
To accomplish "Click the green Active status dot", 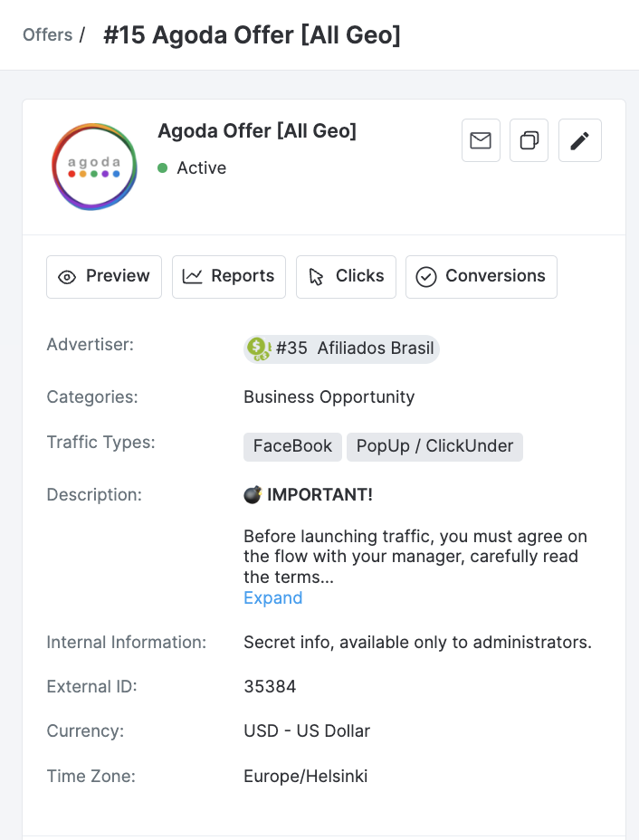I will coord(163,168).
